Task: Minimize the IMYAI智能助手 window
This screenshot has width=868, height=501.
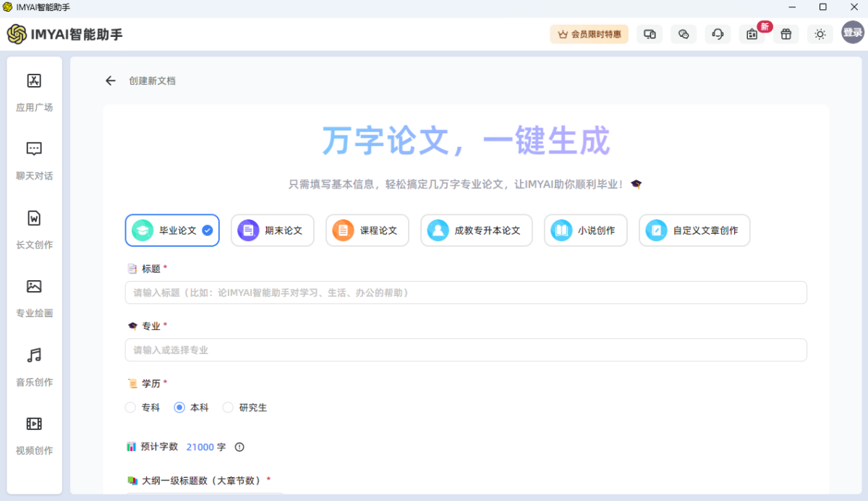Action: pyautogui.click(x=793, y=7)
